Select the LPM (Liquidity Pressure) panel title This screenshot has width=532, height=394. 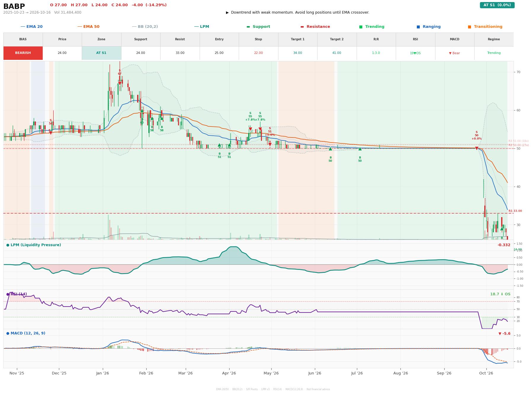coord(34,245)
